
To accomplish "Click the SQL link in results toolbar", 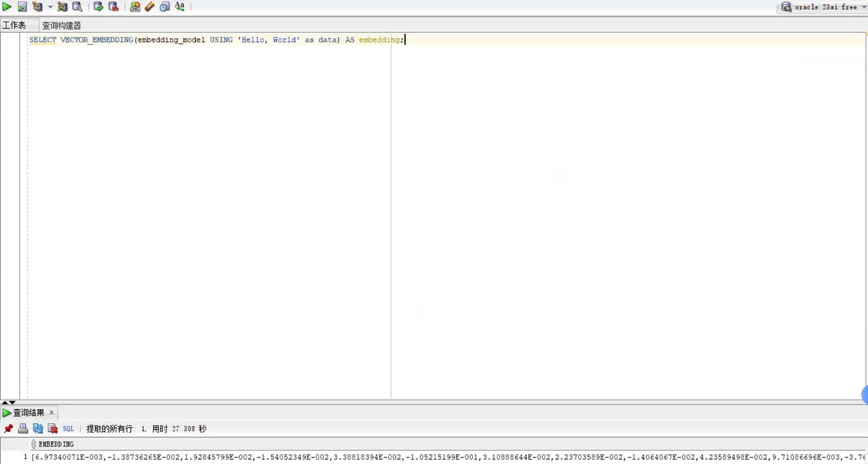I will (x=68, y=429).
